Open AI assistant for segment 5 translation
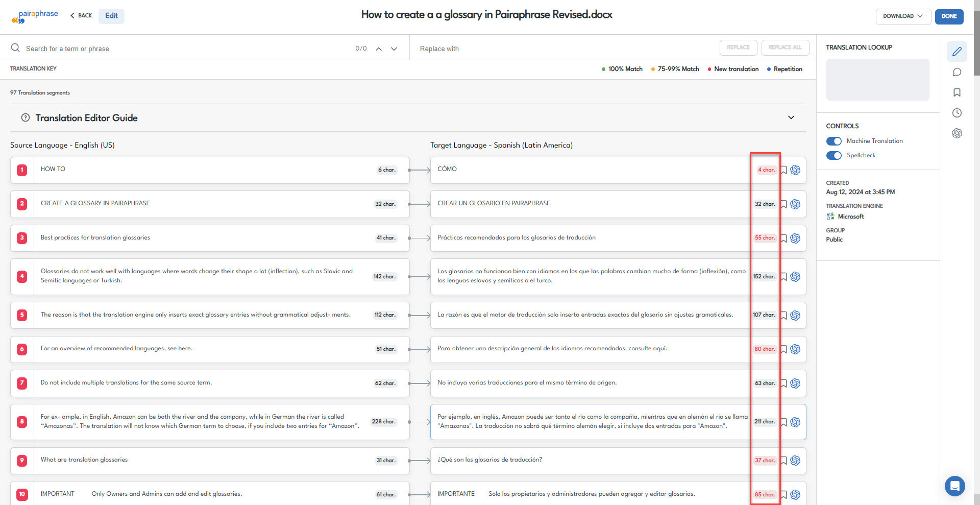The image size is (980, 505). click(795, 316)
